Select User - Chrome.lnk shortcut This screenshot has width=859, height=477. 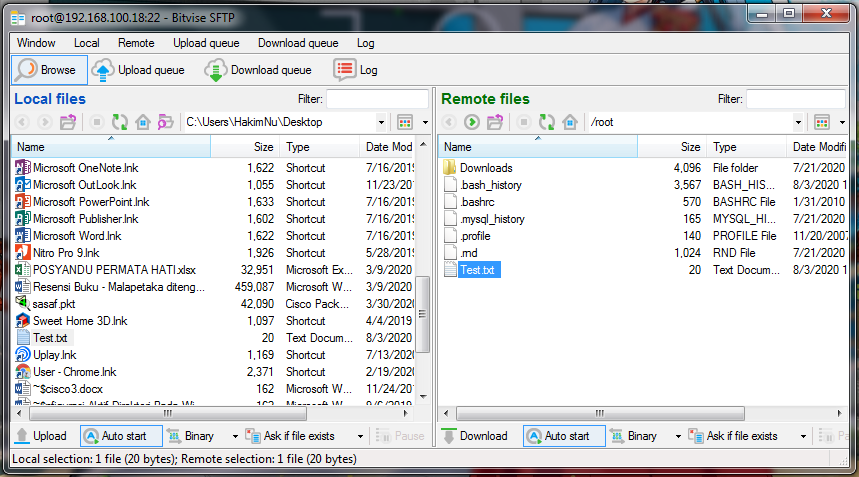click(75, 371)
